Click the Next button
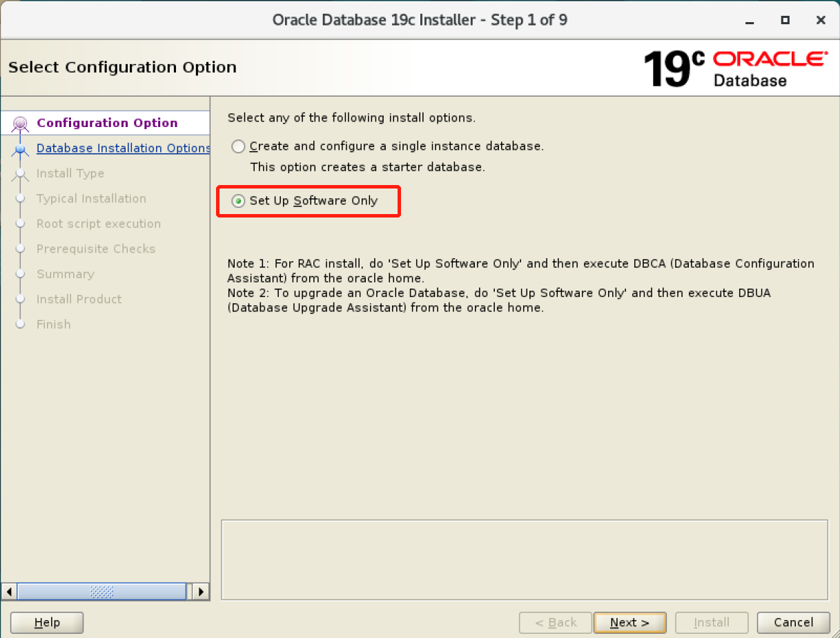This screenshot has height=638, width=840. [x=630, y=622]
